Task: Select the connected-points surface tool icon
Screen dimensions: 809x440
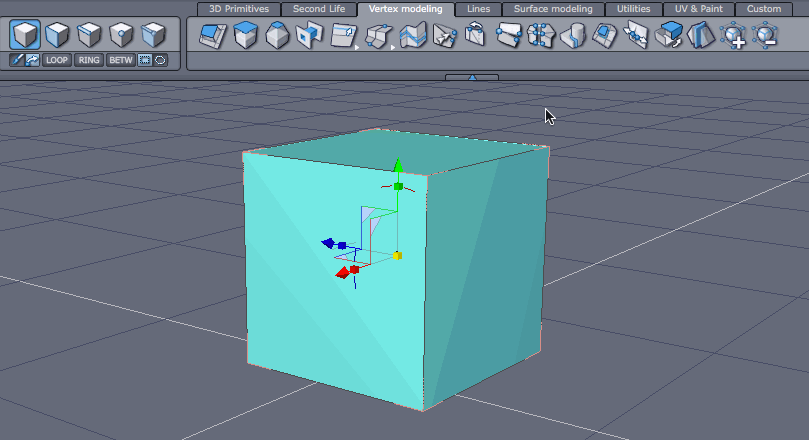Action: pyautogui.click(x=379, y=37)
